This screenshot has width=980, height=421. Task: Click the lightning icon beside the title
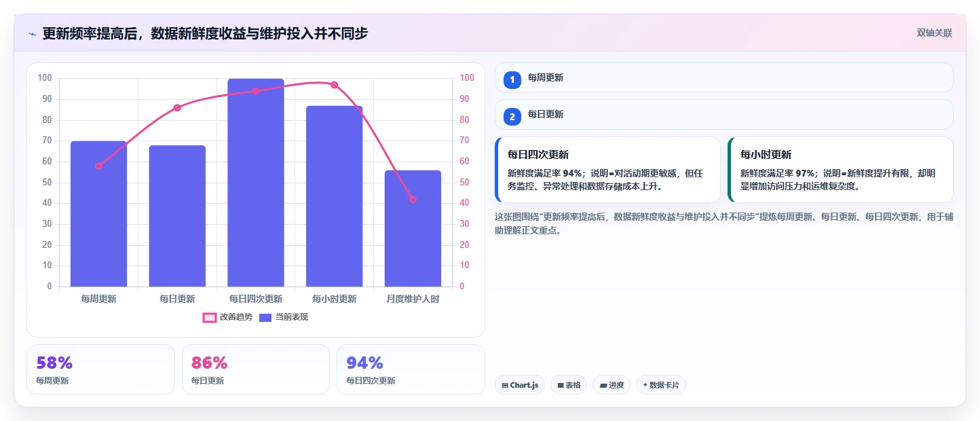click(x=32, y=33)
